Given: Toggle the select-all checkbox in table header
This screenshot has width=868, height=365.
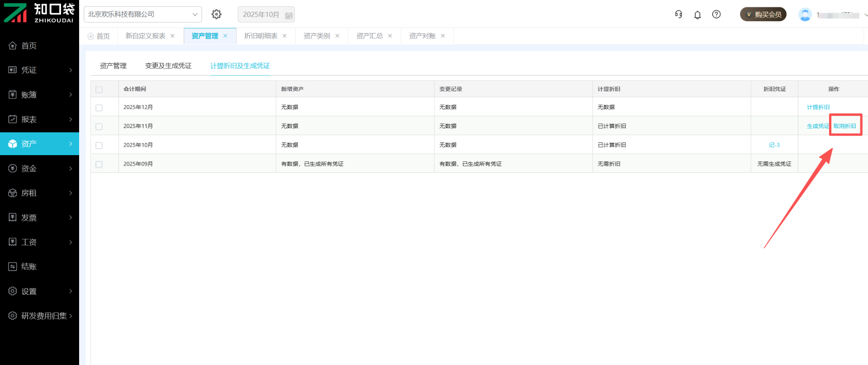Looking at the screenshot, I should [99, 90].
